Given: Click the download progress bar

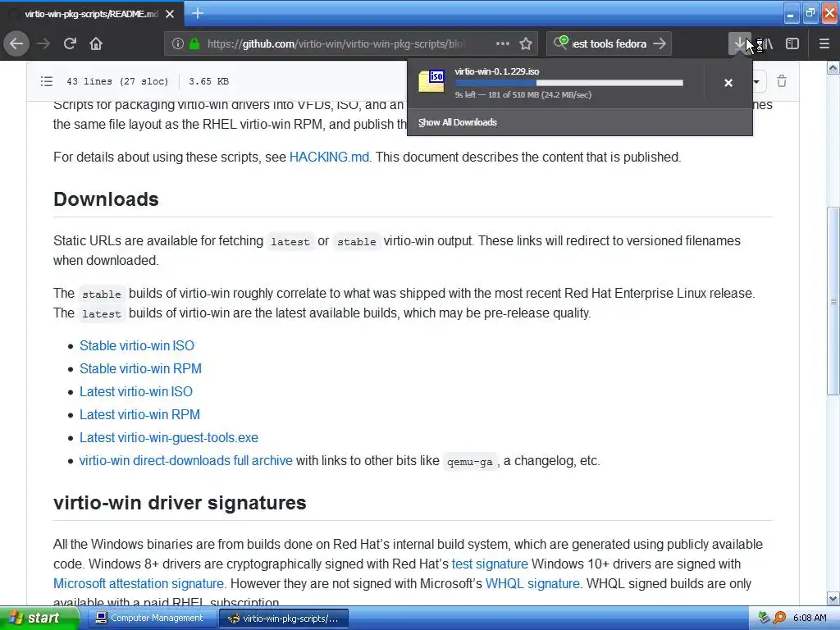Looking at the screenshot, I should pyautogui.click(x=569, y=83).
